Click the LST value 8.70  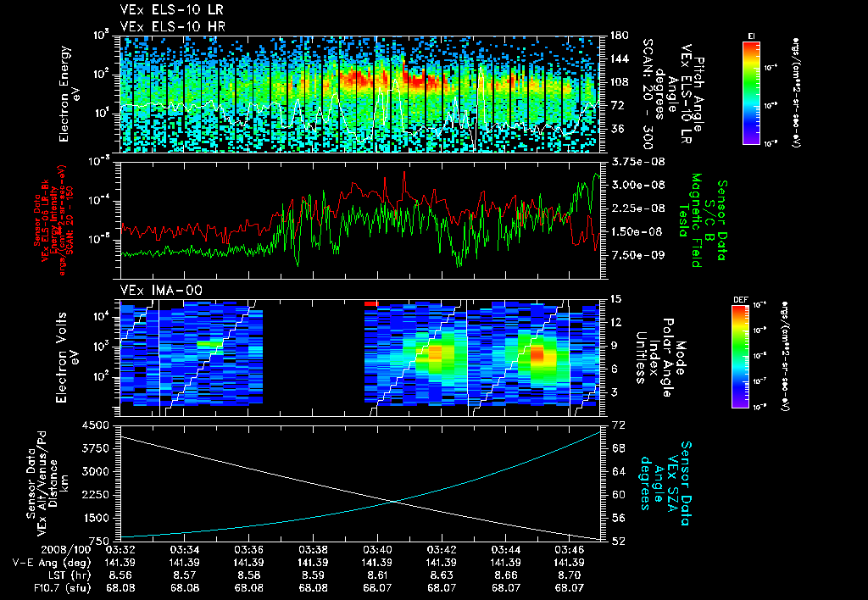(x=569, y=575)
